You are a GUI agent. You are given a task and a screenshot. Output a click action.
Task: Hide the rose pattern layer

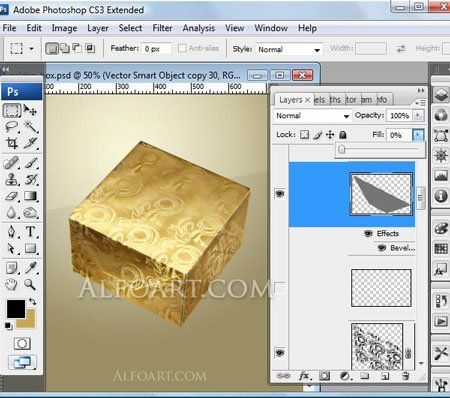click(x=280, y=352)
